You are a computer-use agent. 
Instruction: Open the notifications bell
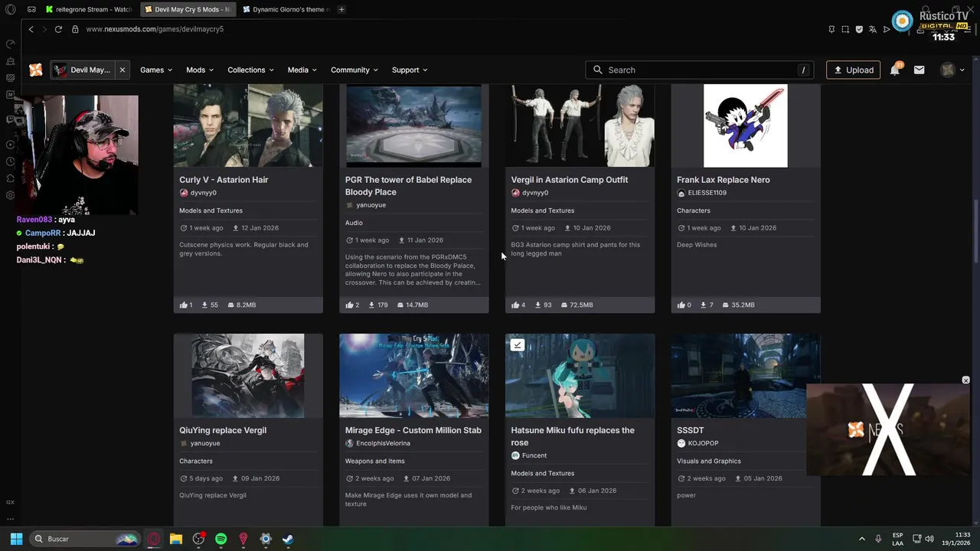pos(895,70)
